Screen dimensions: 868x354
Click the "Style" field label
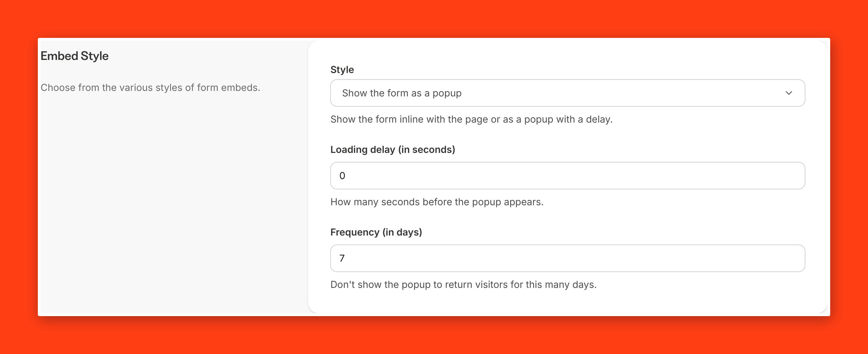tap(342, 70)
